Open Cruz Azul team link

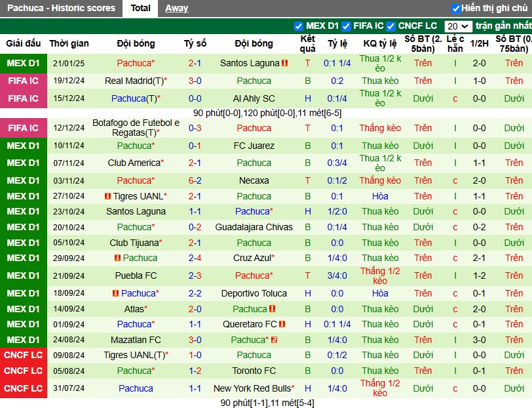click(x=254, y=258)
